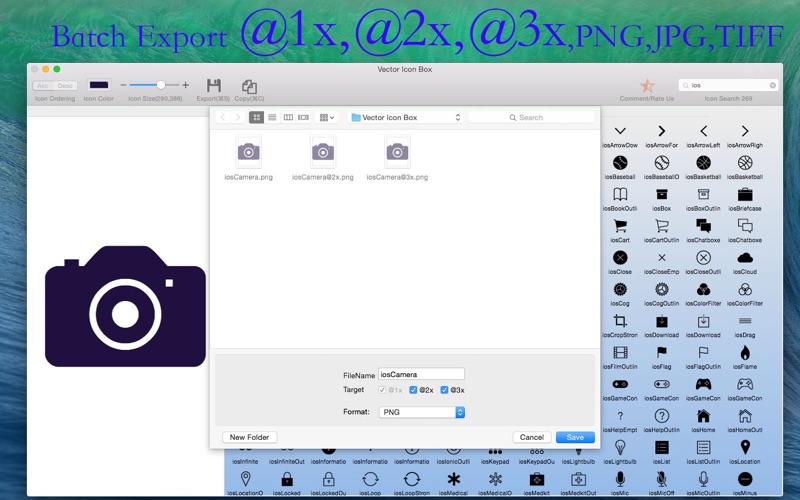Toggle the @1x target checkbox

point(382,390)
